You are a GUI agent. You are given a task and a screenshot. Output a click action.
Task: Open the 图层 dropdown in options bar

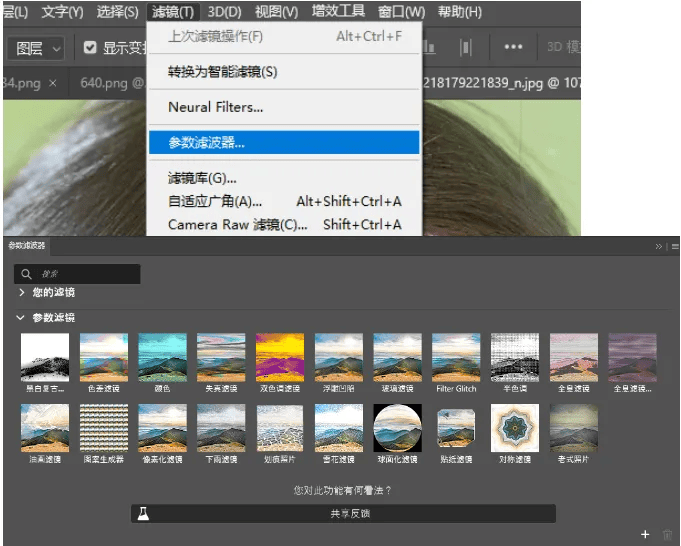point(36,48)
